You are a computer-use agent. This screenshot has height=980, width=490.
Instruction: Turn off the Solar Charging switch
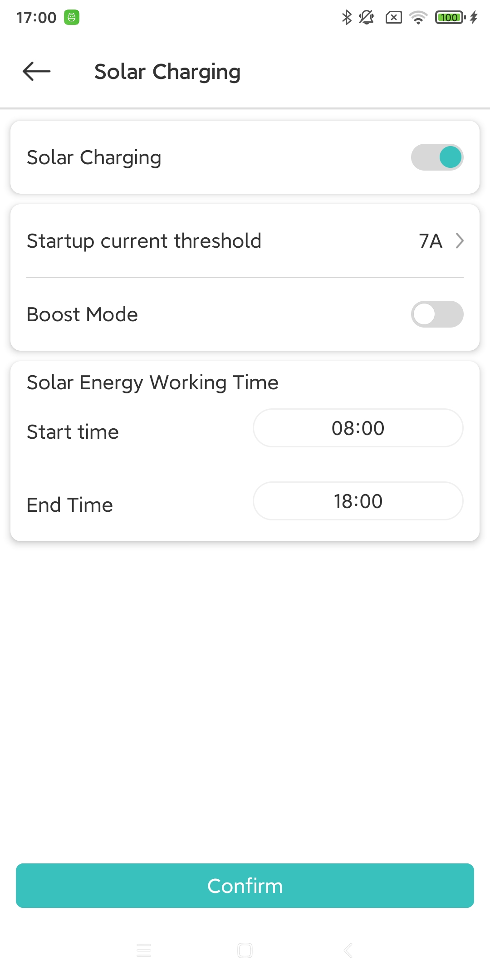[437, 157]
